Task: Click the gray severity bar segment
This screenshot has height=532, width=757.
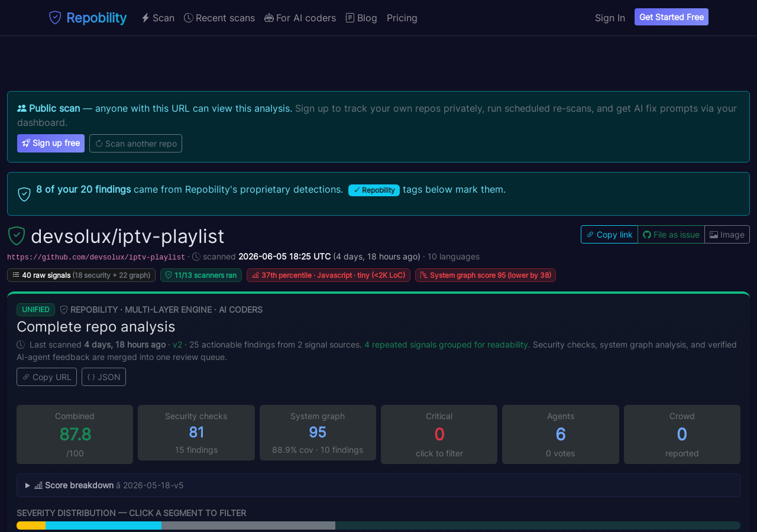Action: (248, 525)
